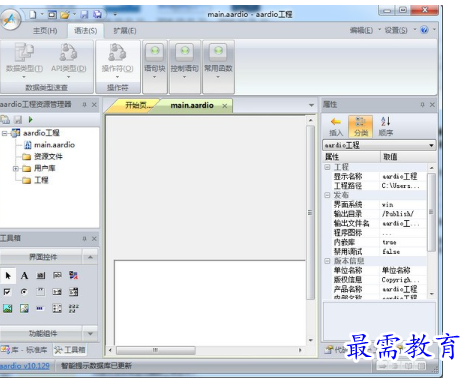Switch to the 库 - 标准库 bottom tab
Image resolution: width=468 pixels, height=378 pixels.
pyautogui.click(x=24, y=350)
